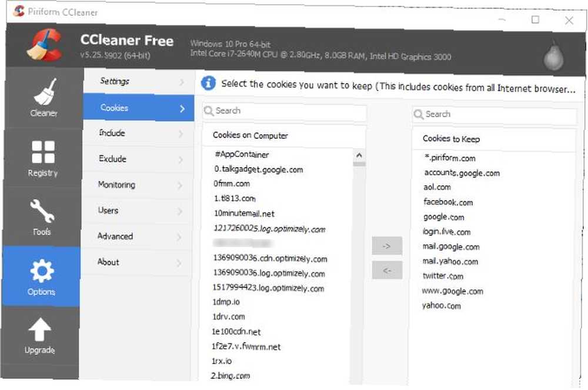Select mail.yahoo.com in keep list
This screenshot has width=588, height=390.
[x=450, y=261]
